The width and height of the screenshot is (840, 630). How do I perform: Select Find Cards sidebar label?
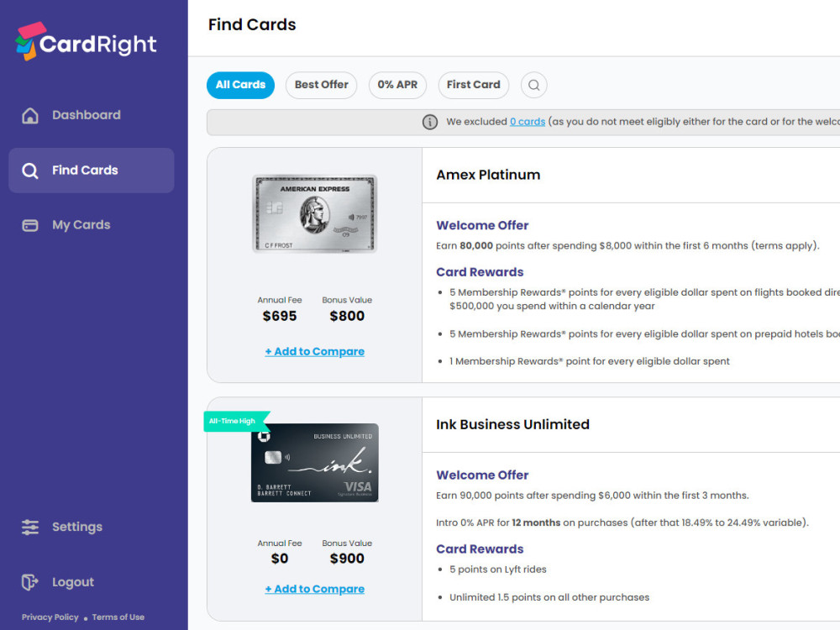(85, 171)
